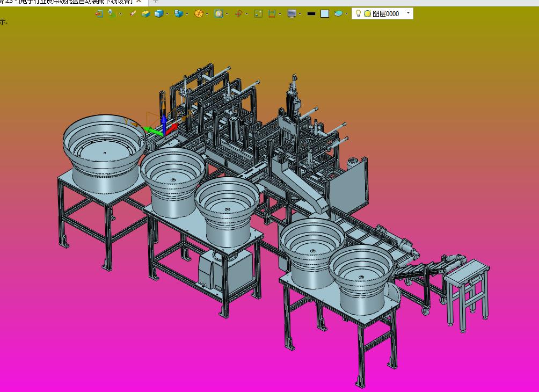Open the 图层0000 layer dropdown

tap(408, 13)
